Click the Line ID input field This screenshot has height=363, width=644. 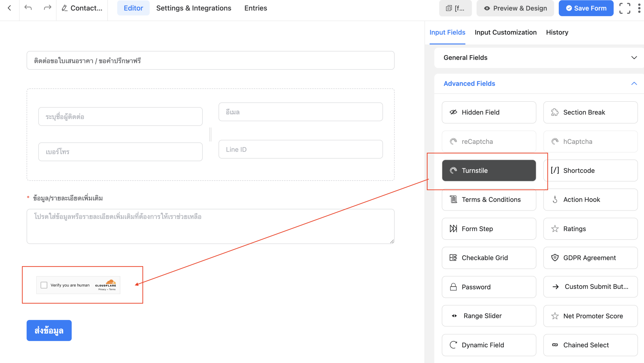tap(301, 149)
